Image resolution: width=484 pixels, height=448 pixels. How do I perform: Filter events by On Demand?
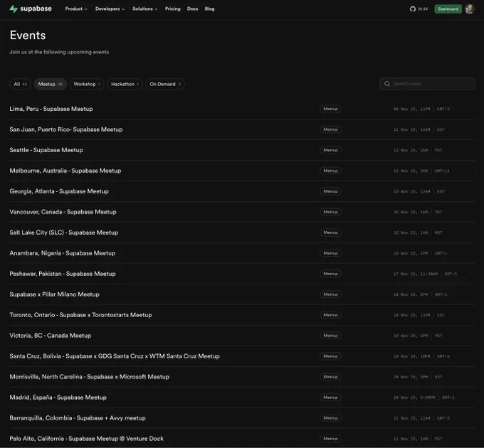pos(165,84)
